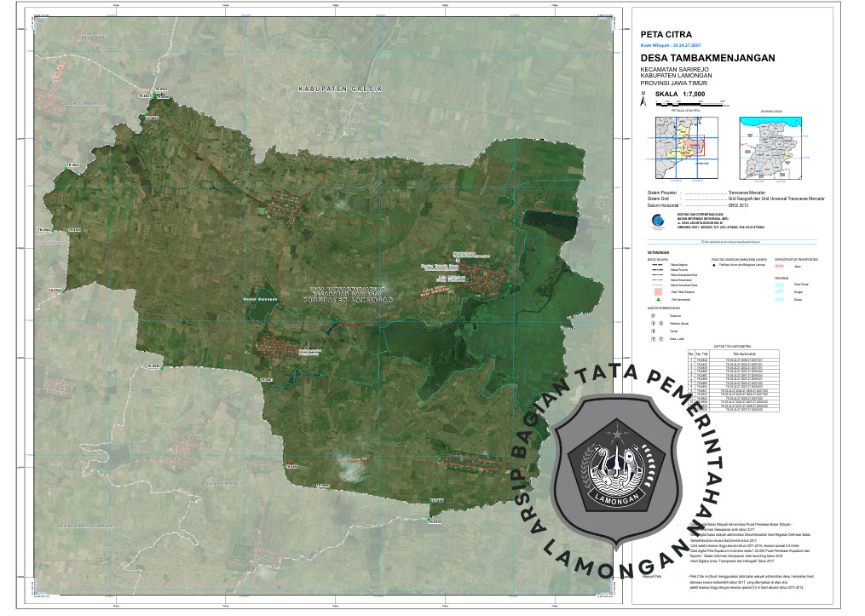Click the Batas Negara line symbol
Image resolution: width=865 pixels, height=616 pixels.
click(656, 266)
